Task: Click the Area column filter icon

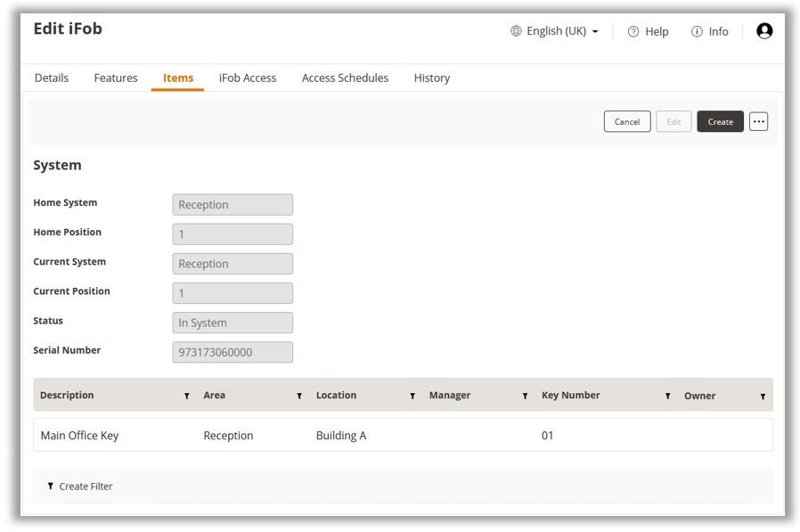Action: [x=299, y=396]
